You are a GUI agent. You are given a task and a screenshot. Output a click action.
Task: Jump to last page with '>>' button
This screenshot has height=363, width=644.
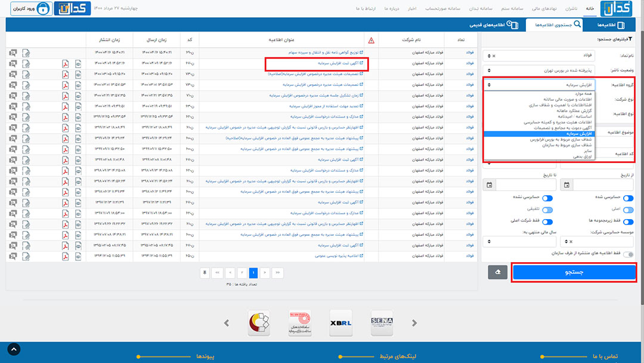coord(278,273)
